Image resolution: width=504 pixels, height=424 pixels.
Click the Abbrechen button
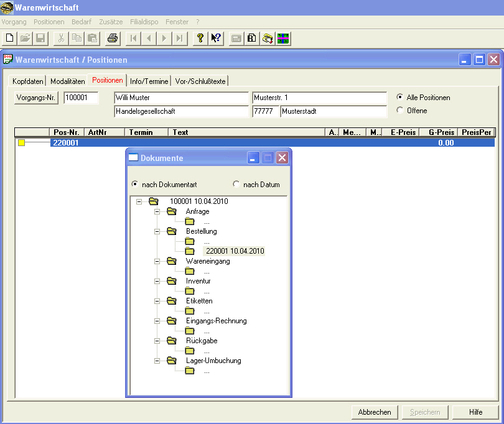coord(375,412)
